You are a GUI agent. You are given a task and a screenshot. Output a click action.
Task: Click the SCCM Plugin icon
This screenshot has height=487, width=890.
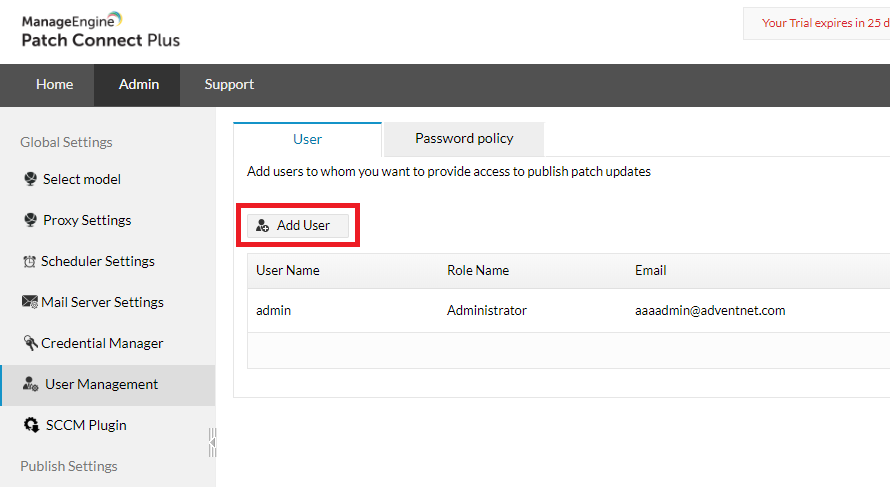click(31, 426)
